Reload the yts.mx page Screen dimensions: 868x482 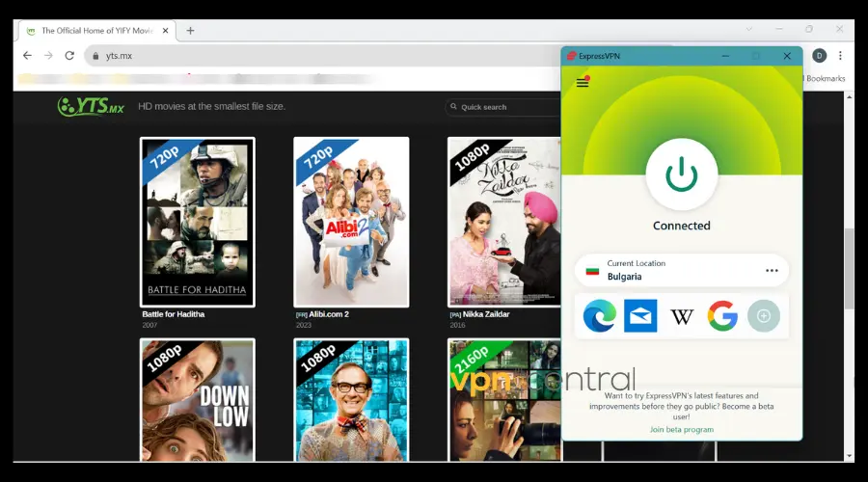point(69,55)
